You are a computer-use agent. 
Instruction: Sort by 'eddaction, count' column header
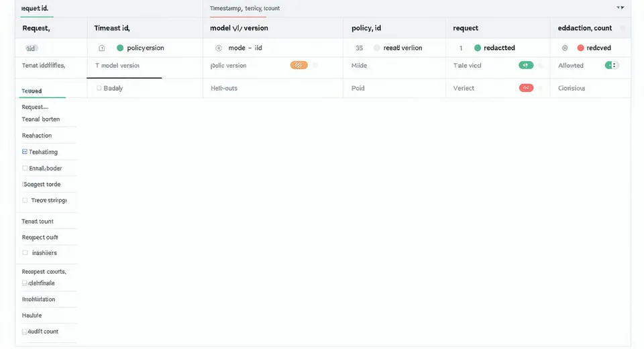coord(584,28)
